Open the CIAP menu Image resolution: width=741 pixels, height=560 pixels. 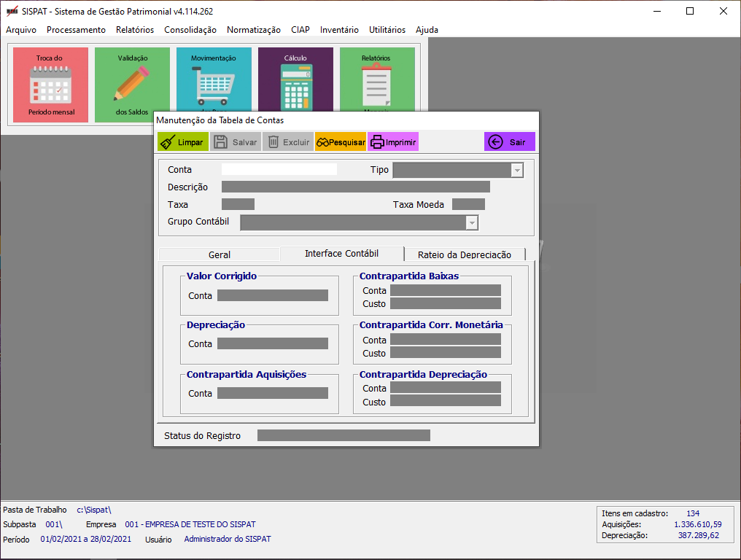[300, 30]
